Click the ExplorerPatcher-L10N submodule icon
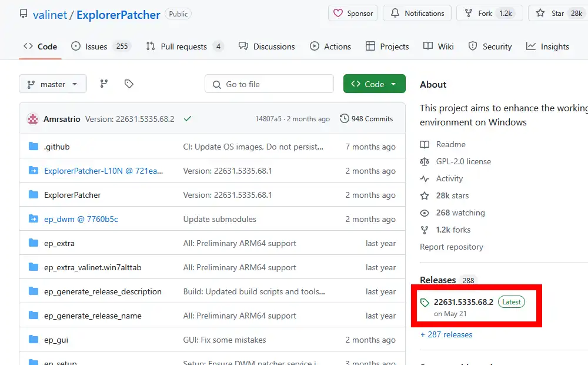Image resolution: width=588 pixels, height=365 pixels. (x=34, y=171)
